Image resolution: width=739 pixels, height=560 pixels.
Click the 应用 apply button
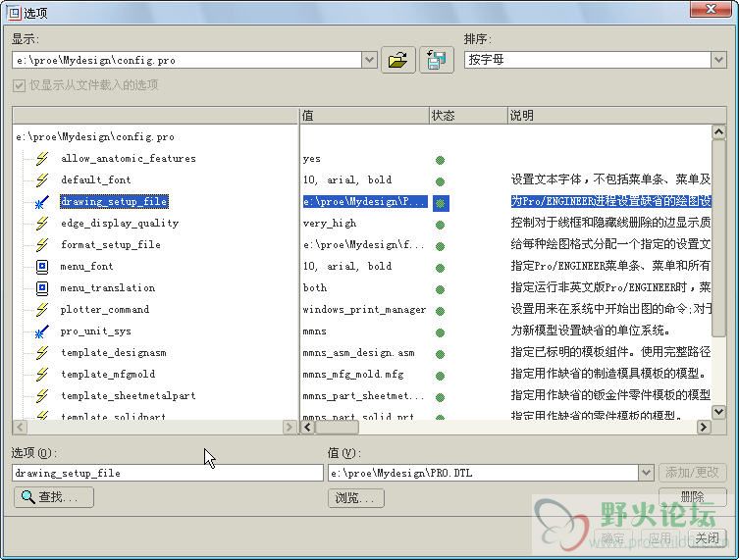pos(660,538)
